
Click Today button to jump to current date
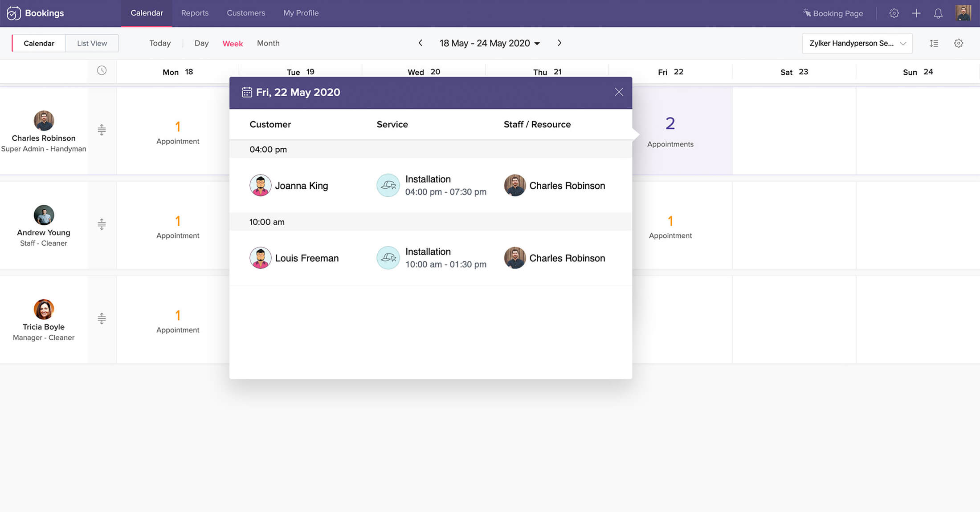tap(159, 43)
